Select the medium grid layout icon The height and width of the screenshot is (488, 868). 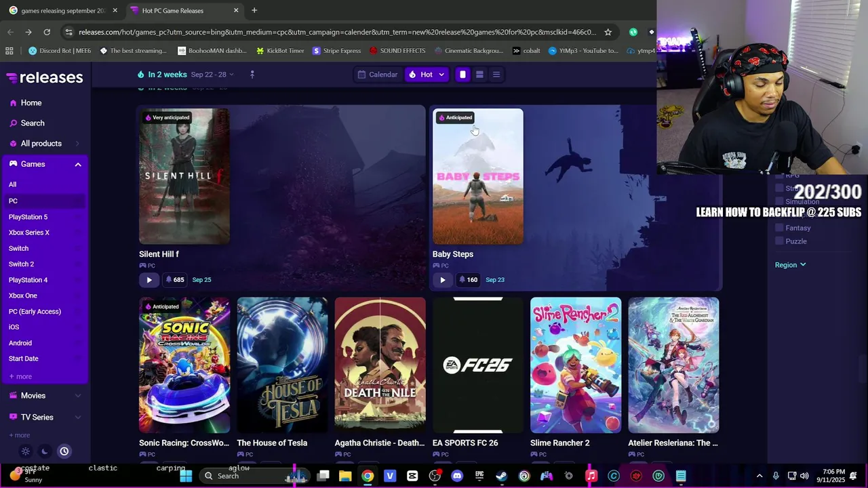click(x=479, y=75)
